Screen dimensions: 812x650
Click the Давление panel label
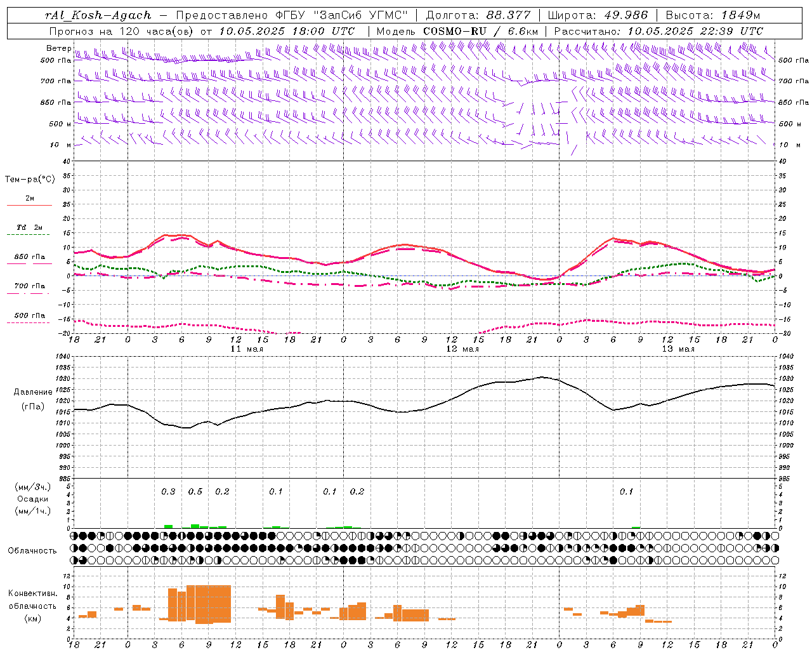(33, 392)
